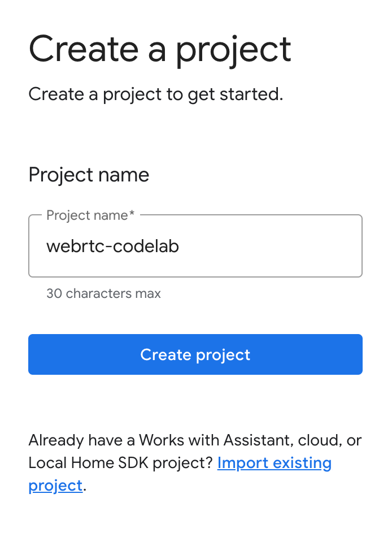Click the project name entry showing webrtc-codelab
This screenshot has width=392, height=537.
113,246
